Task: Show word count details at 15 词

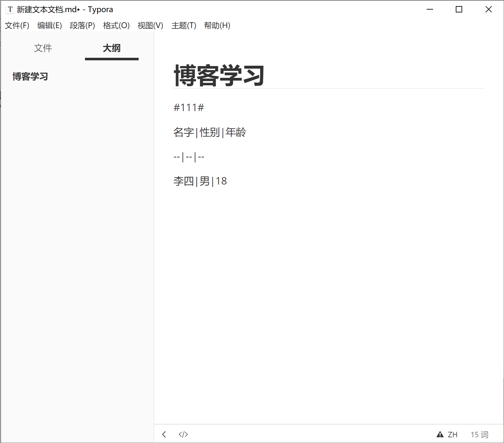Action: pos(479,435)
